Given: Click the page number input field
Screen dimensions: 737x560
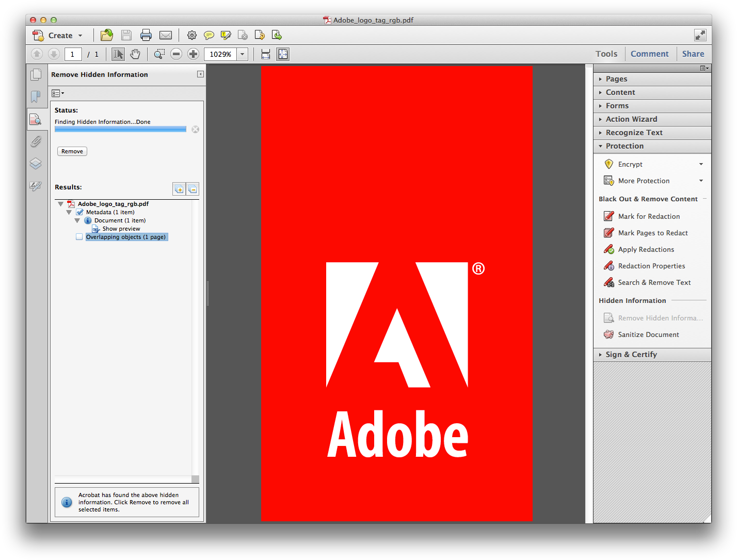Looking at the screenshot, I should tap(73, 54).
